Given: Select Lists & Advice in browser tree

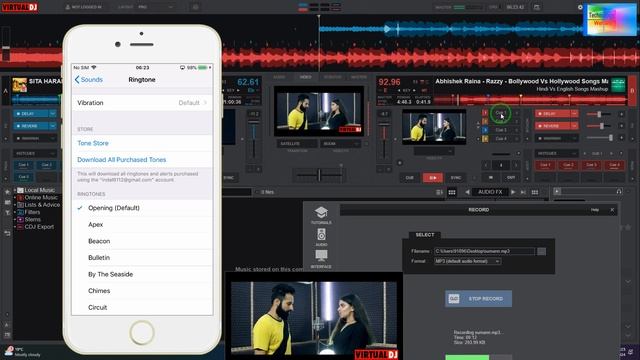Looking at the screenshot, I should pyautogui.click(x=42, y=205).
